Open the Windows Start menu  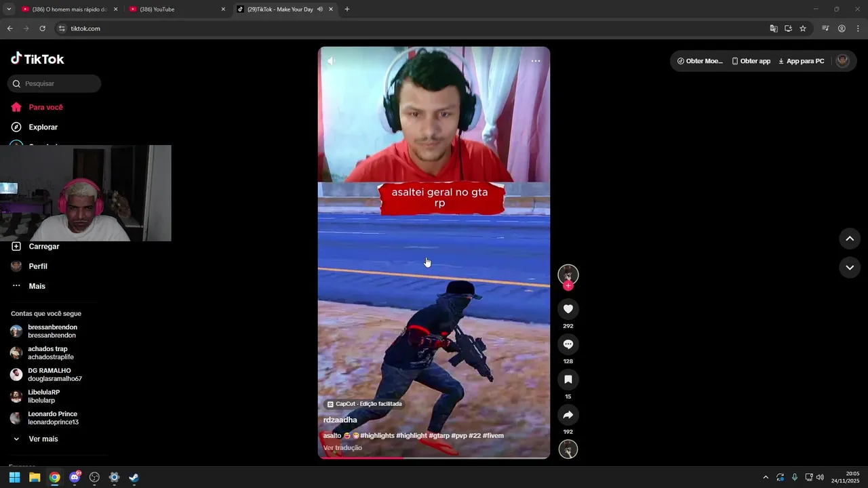(14, 477)
